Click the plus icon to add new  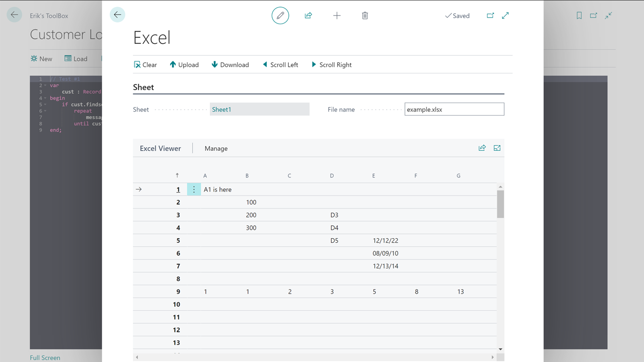337,16
